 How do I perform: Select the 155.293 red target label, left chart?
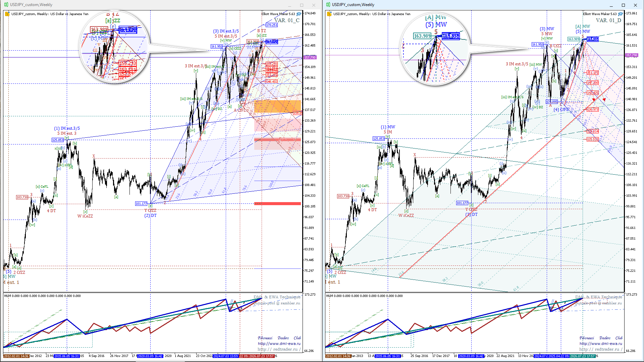pos(272,64)
